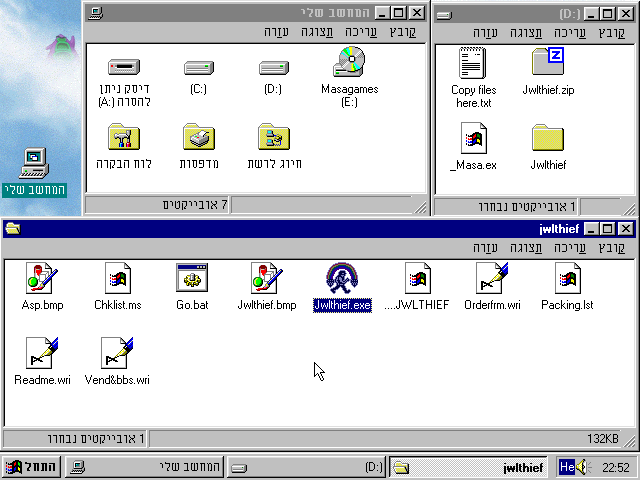Select the Jwlthief.zip archive icon
Viewport: 640px width, 480px height.
coord(547,63)
